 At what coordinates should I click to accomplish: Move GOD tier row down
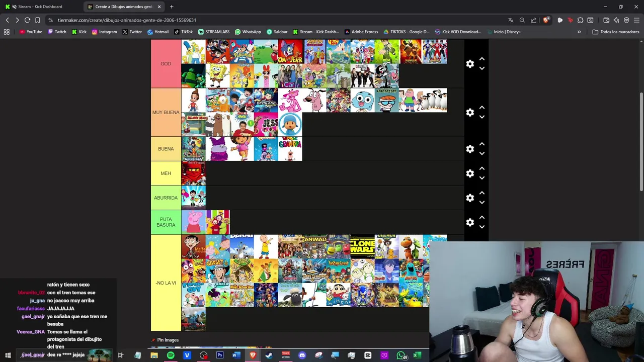point(482,68)
